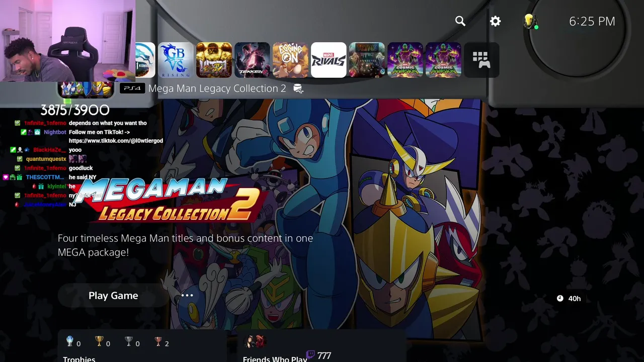This screenshot has height=362, width=644.
Task: Click the 6:25 PM clock
Action: coord(592,21)
